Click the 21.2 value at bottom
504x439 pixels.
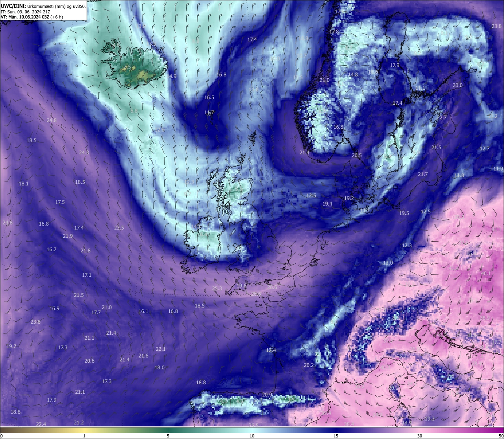(79, 422)
